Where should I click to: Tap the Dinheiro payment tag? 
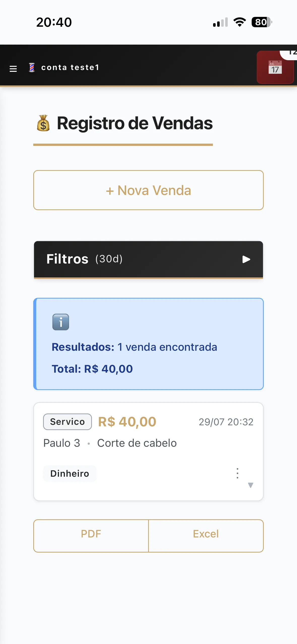point(70,474)
